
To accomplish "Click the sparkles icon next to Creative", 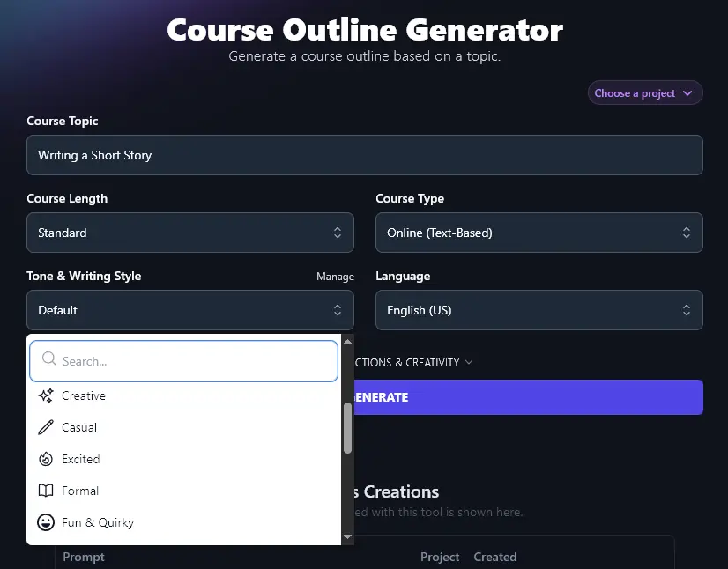I will pyautogui.click(x=46, y=395).
